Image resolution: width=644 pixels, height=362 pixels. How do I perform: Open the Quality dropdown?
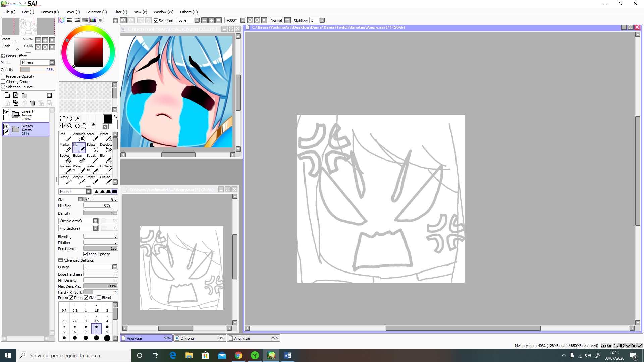(115, 267)
